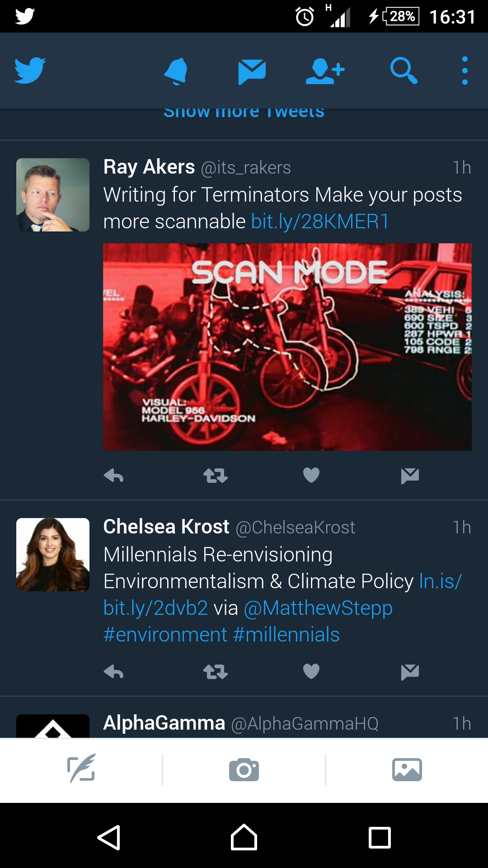
Task: Compose a new tweet
Action: (81, 769)
